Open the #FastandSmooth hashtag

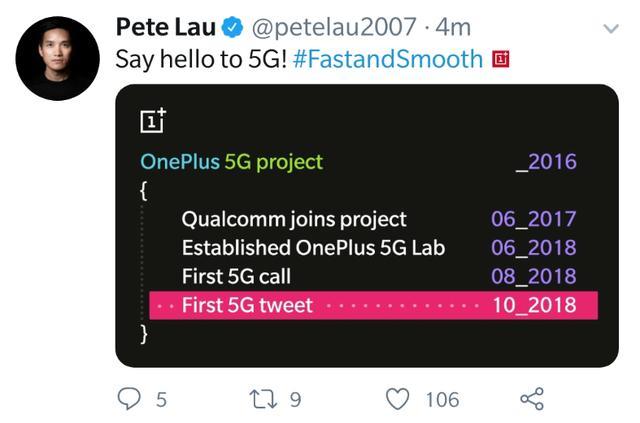pos(389,59)
